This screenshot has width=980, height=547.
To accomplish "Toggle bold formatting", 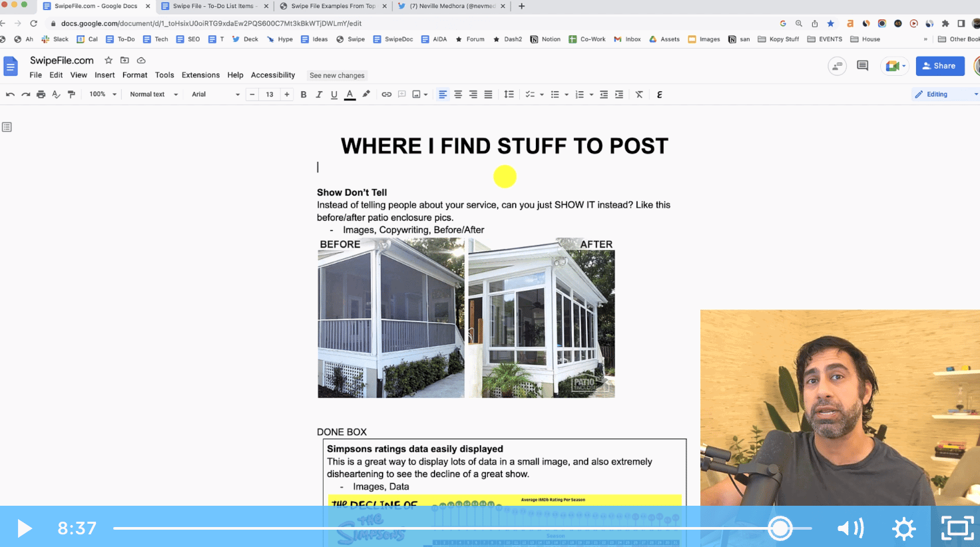I will click(304, 94).
